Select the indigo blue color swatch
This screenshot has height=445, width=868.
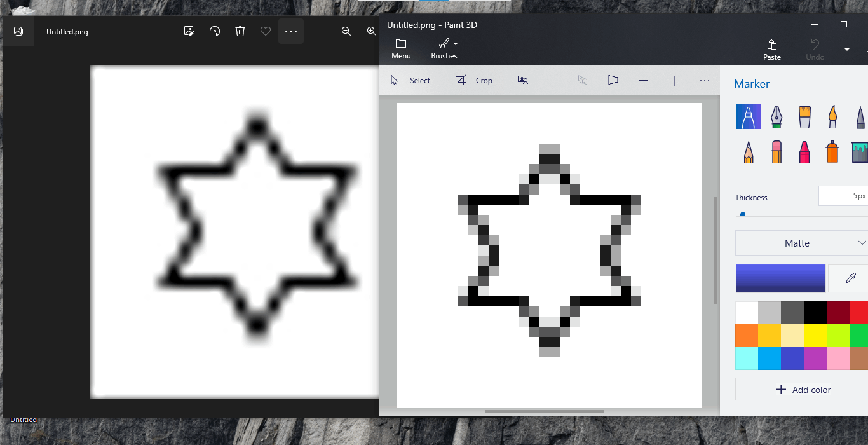point(792,359)
